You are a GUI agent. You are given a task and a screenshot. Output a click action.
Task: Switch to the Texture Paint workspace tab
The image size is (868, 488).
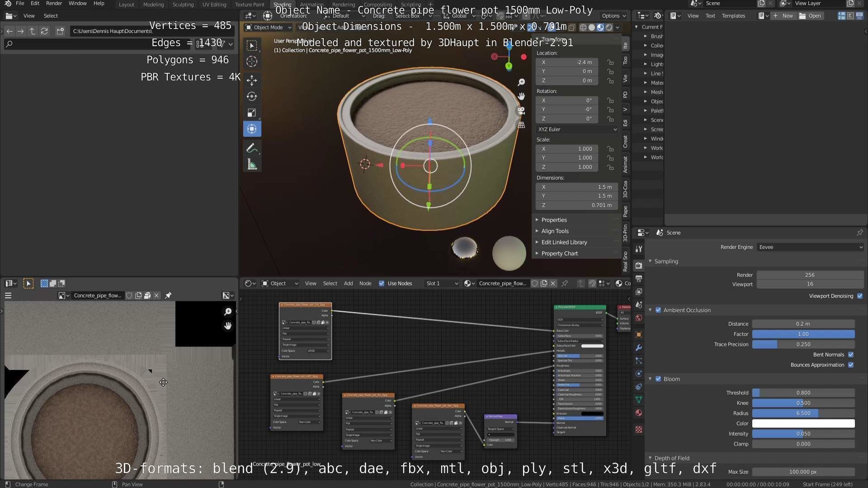tap(250, 5)
